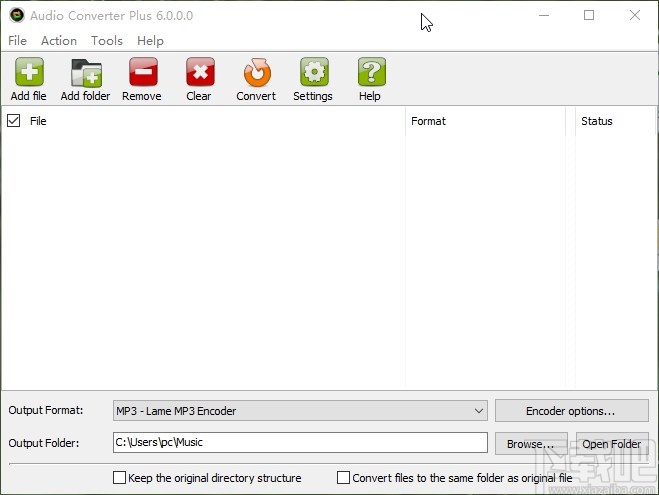Maximize the Audio Converter Plus window
Screen dimensions: 659x495
click(589, 16)
